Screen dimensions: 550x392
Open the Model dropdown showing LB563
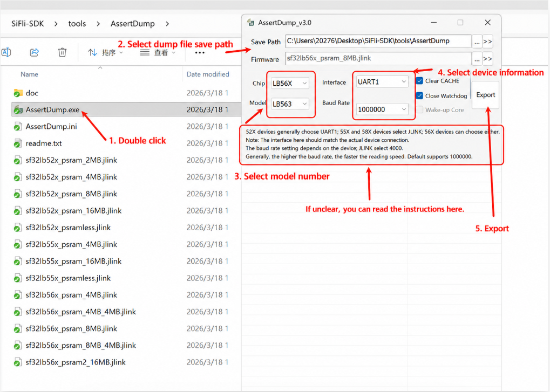pos(290,104)
